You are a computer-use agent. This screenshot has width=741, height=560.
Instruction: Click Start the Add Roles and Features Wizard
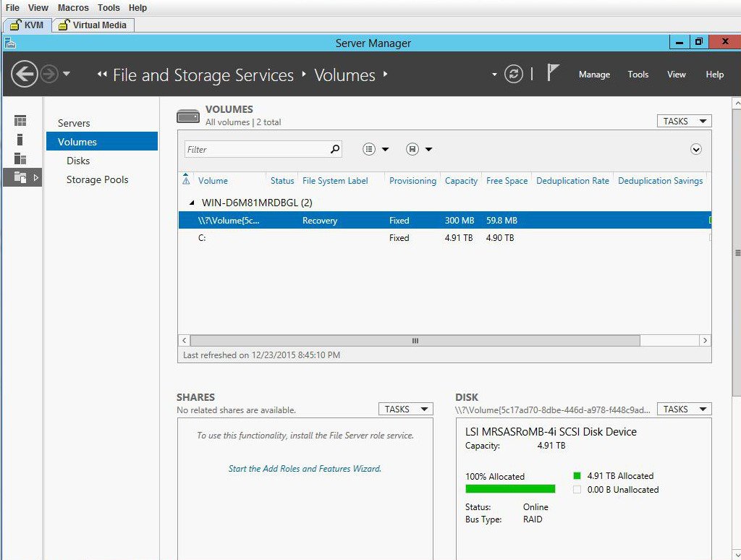(305, 469)
